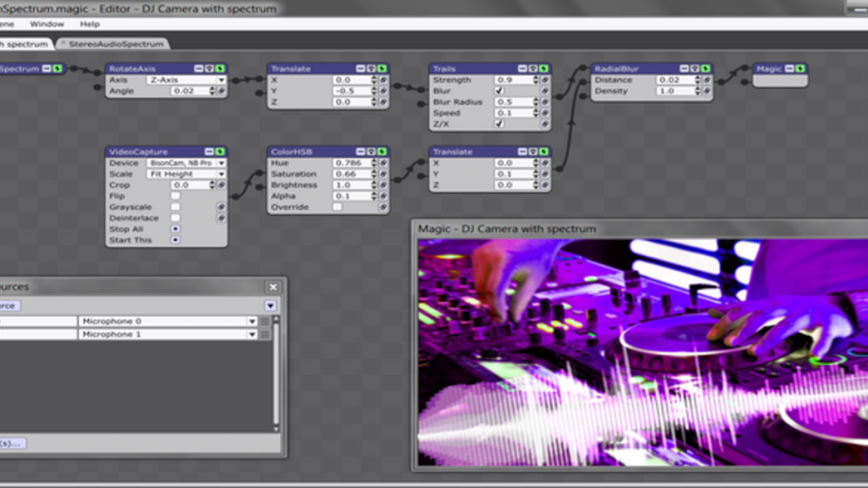Switch to the StereoAudioSpectrum tab

tap(114, 43)
